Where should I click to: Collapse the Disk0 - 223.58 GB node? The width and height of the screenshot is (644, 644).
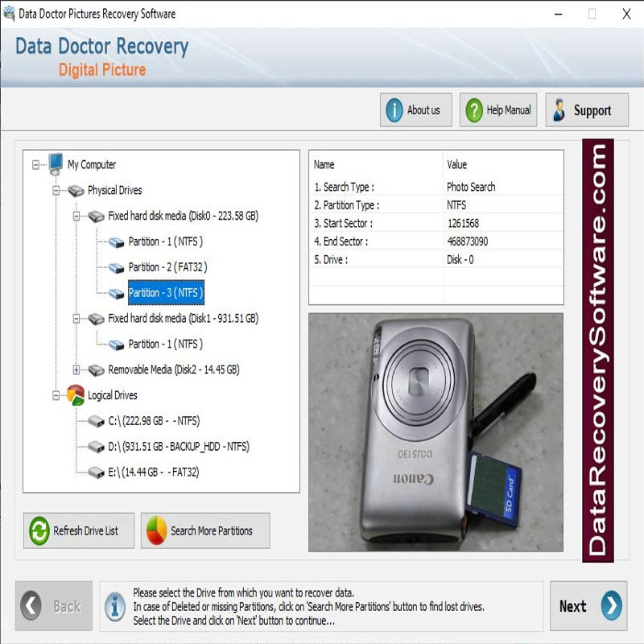[76, 216]
